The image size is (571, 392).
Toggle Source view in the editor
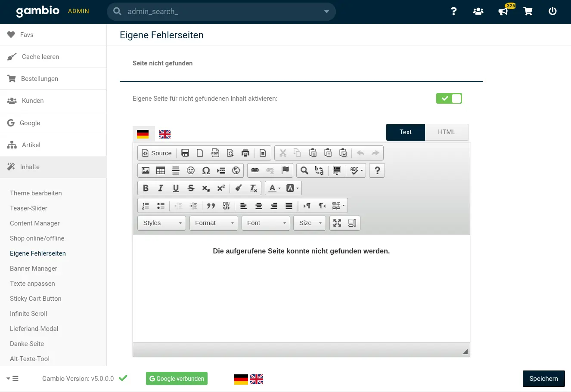pyautogui.click(x=157, y=153)
